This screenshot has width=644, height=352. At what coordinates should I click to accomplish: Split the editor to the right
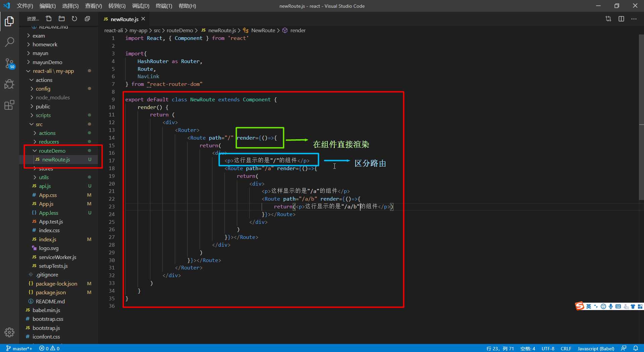pyautogui.click(x=621, y=19)
